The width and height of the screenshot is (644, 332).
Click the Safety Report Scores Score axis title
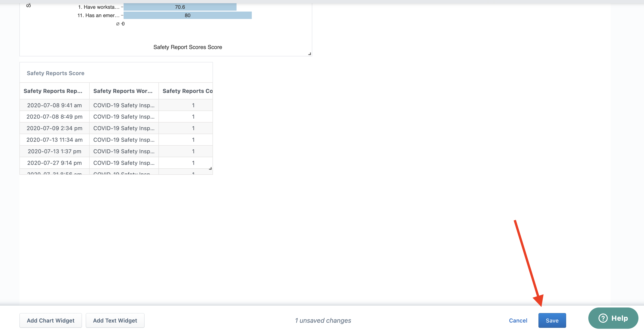coord(188,47)
